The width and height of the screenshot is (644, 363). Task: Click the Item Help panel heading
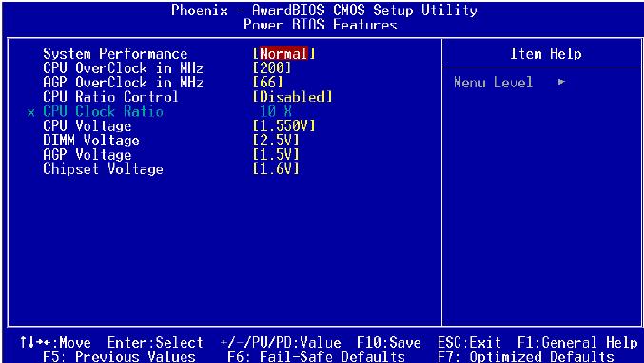coord(545,54)
